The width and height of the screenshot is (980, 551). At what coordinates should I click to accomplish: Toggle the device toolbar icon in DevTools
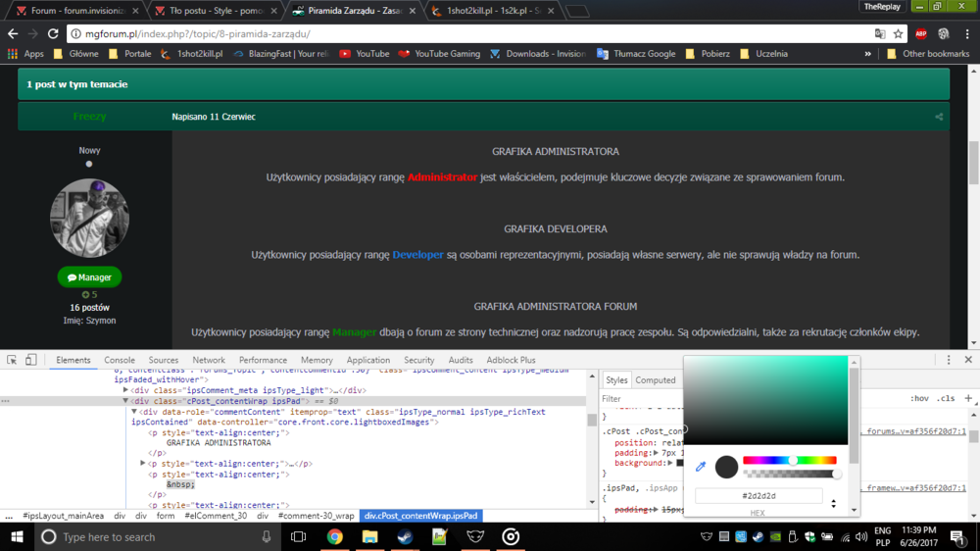[30, 360]
